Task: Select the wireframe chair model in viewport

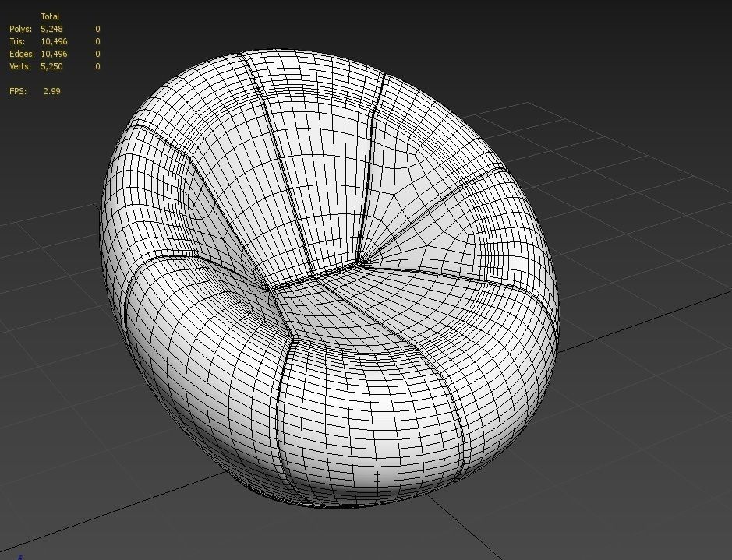Action: click(x=329, y=280)
